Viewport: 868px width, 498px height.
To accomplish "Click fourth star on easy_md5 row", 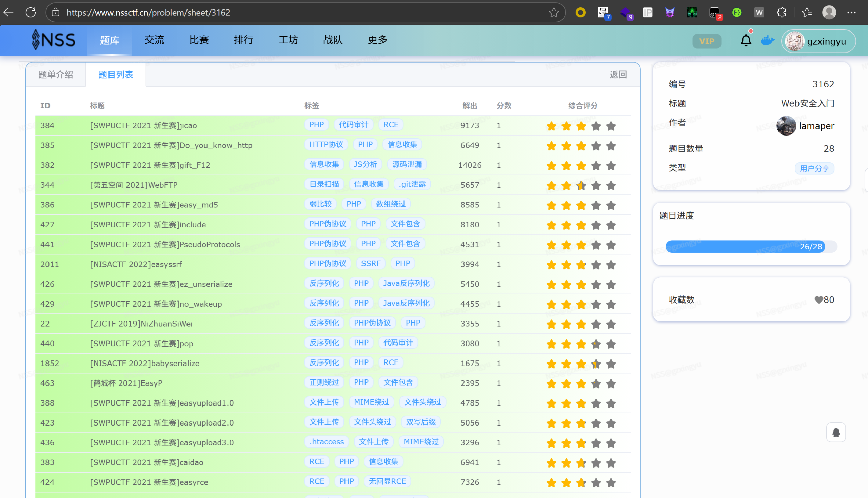I will (x=596, y=205).
